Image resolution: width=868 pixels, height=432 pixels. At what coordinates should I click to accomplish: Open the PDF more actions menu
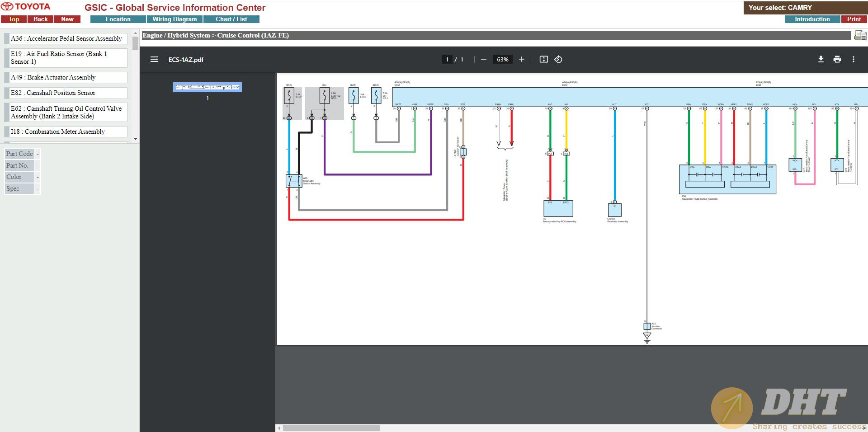click(854, 59)
